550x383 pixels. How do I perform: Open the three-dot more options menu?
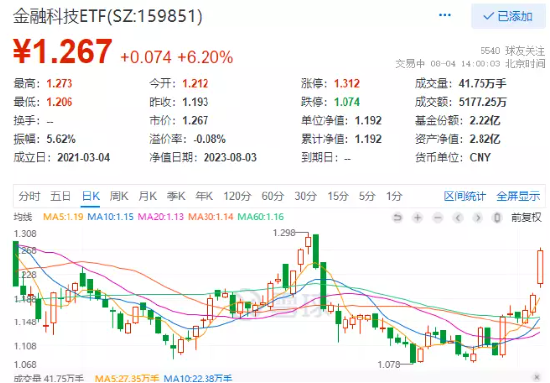coord(445,15)
